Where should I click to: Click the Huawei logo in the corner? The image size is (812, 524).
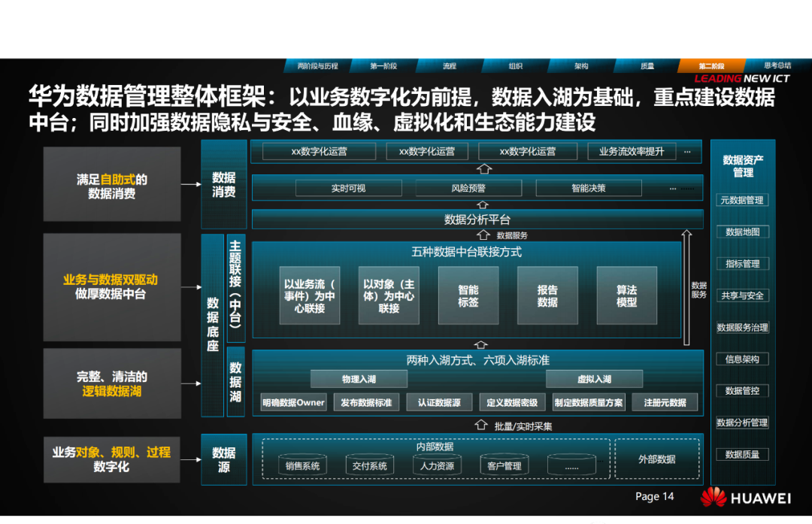pyautogui.click(x=714, y=498)
